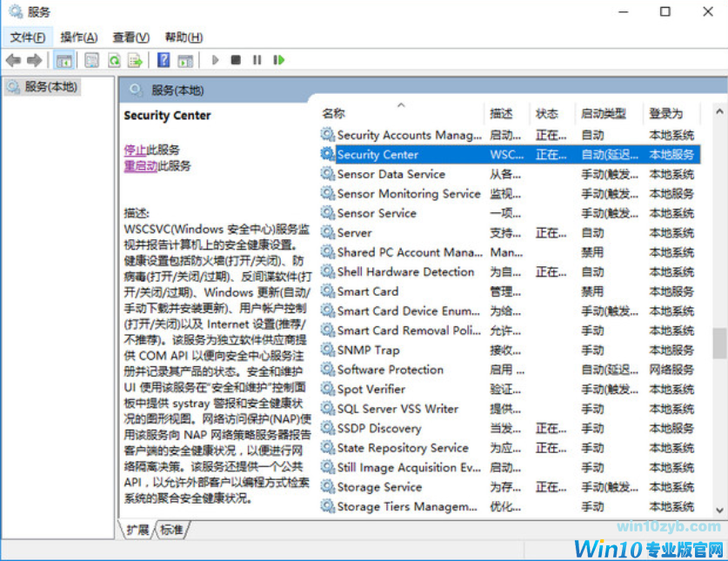Image resolution: width=728 pixels, height=561 pixels.
Task: Start the selected service via toolbar icon
Action: (x=215, y=59)
